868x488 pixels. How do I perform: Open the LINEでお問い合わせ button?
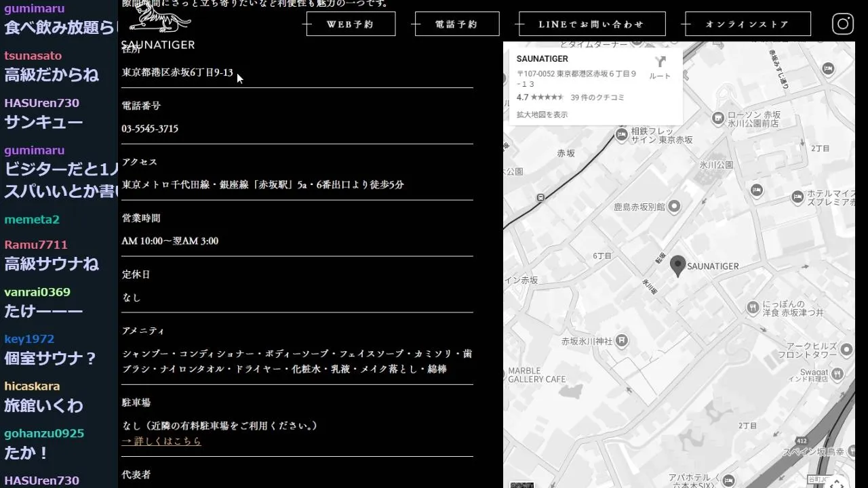click(592, 24)
